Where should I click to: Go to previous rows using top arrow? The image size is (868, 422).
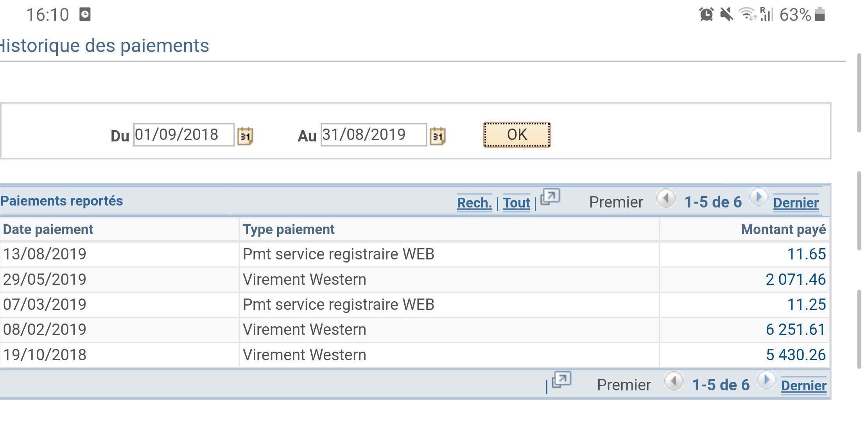[x=666, y=198]
